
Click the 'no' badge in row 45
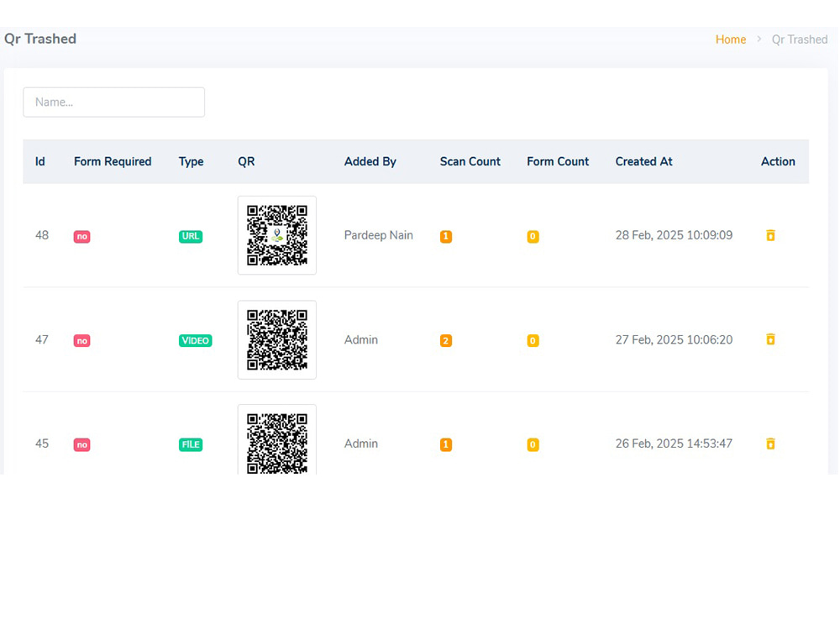[82, 444]
